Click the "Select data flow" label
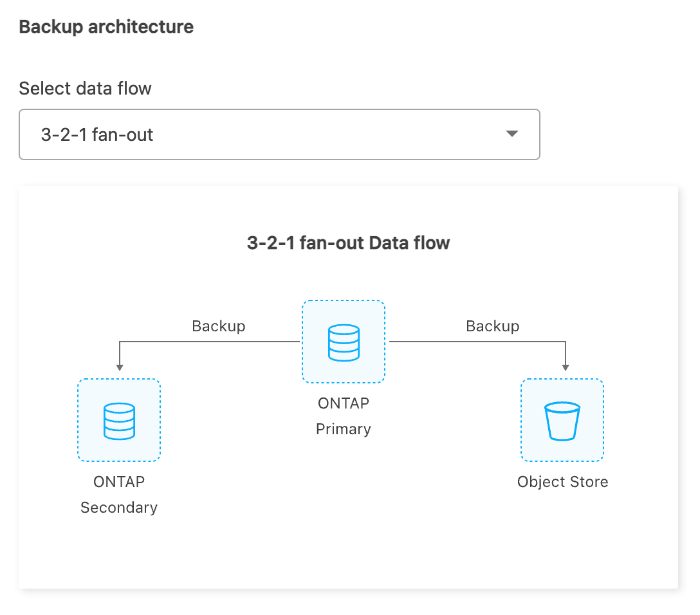 (85, 88)
